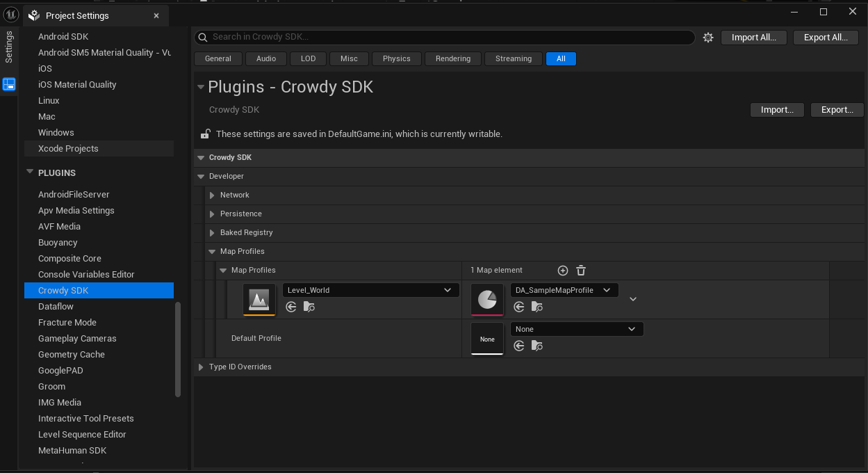Focus the Search in Crowdy SDK field
The width and height of the screenshot is (868, 473).
click(x=445, y=38)
